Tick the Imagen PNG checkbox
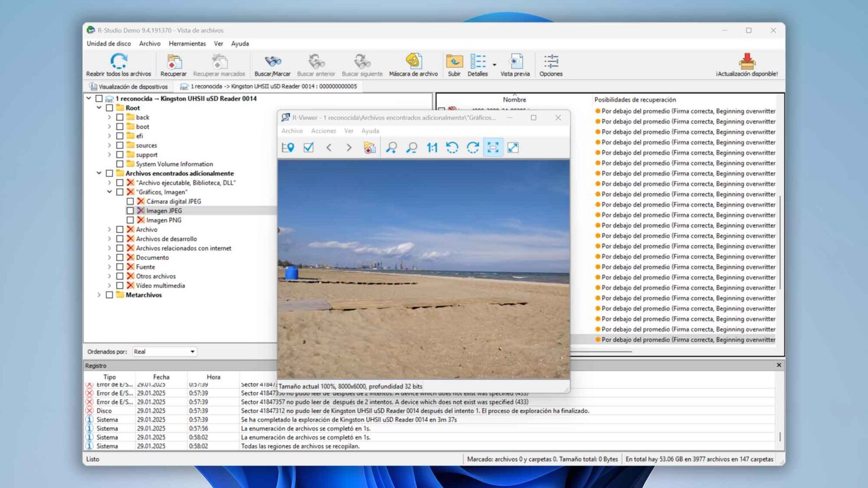The width and height of the screenshot is (868, 488). [130, 220]
